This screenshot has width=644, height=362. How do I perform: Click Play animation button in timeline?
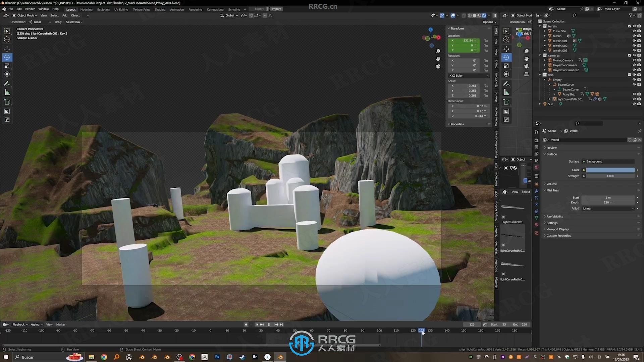269,324
